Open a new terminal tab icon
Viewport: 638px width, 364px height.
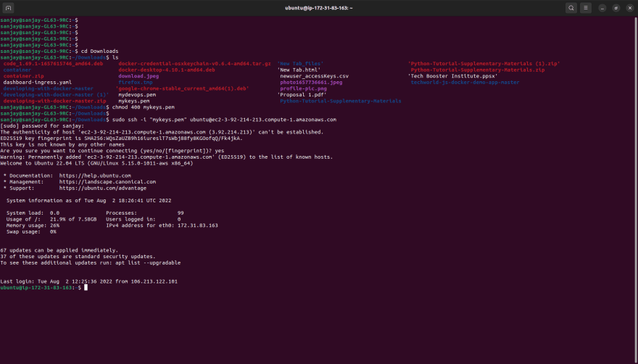8,8
